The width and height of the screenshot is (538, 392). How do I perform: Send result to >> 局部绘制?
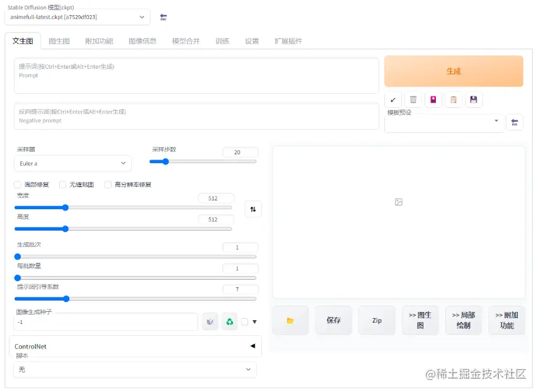pos(464,320)
